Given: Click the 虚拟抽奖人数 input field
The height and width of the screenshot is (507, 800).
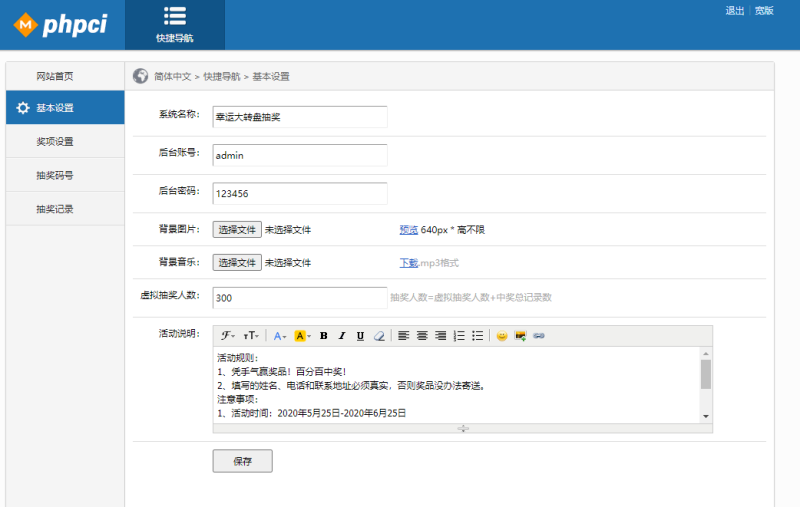Looking at the screenshot, I should pos(300,298).
